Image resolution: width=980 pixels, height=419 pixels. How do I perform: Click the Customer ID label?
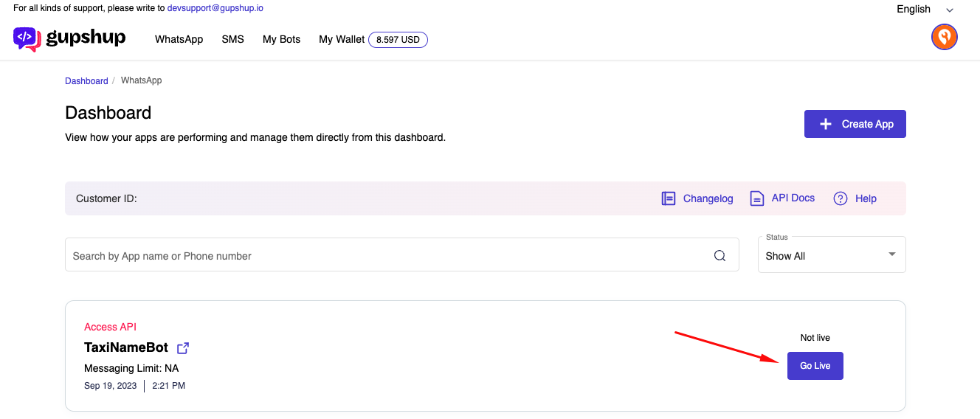pos(106,198)
